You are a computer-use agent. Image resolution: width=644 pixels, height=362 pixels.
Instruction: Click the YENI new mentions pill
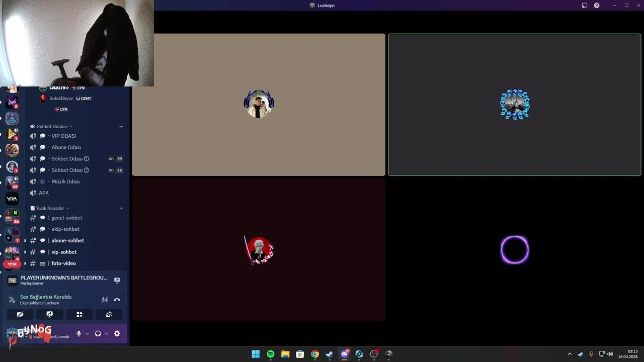point(12,264)
